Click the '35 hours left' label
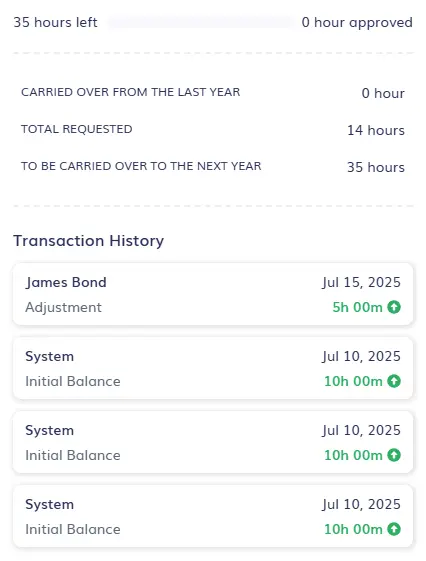The image size is (426, 561). [x=55, y=22]
